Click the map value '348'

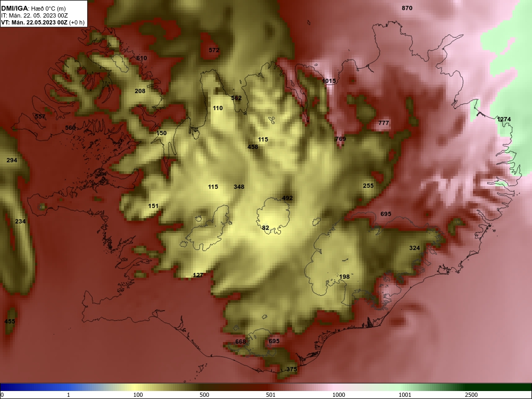pyautogui.click(x=239, y=187)
